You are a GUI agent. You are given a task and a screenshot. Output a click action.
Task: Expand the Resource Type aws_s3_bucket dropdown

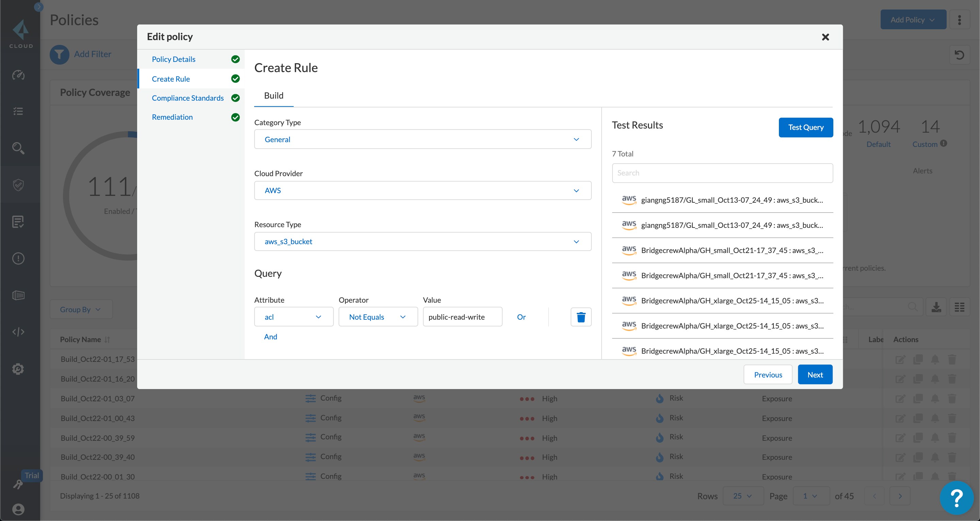pos(422,241)
